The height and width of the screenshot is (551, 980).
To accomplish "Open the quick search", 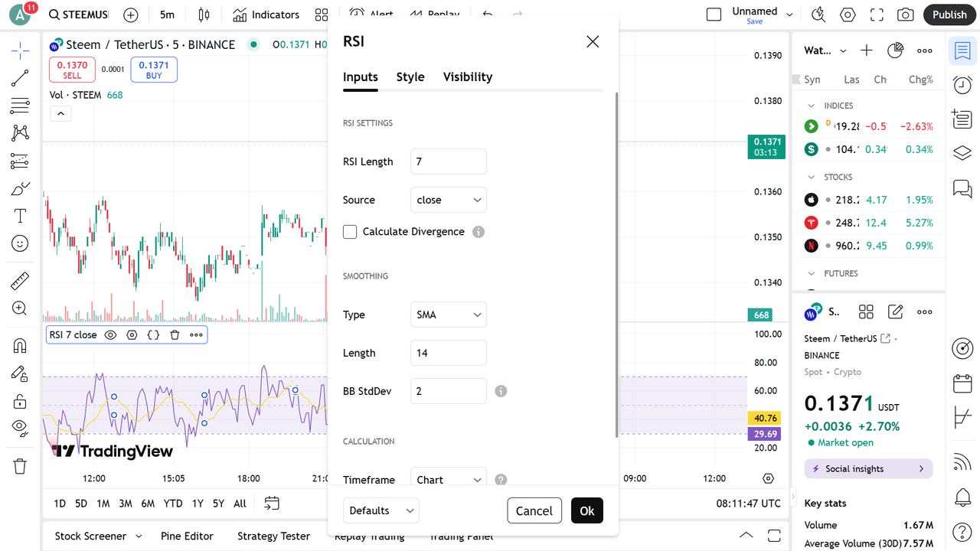I will point(818,15).
